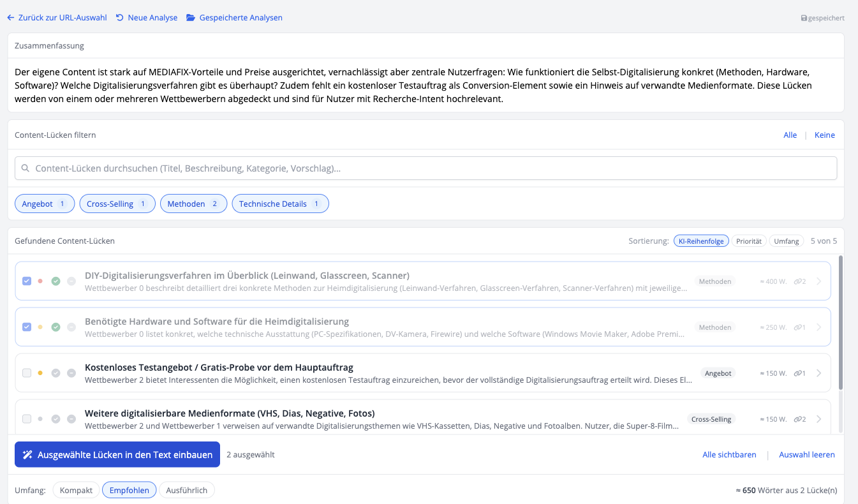Image resolution: width=858 pixels, height=504 pixels.
Task: Sort gaps by KI-Reihenfolge
Action: [x=701, y=241]
